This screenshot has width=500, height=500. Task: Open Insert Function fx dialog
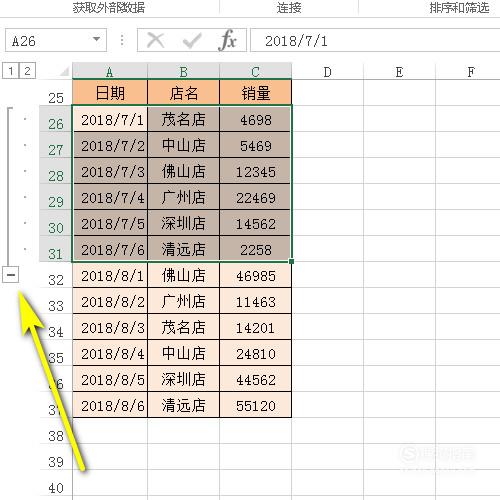228,40
